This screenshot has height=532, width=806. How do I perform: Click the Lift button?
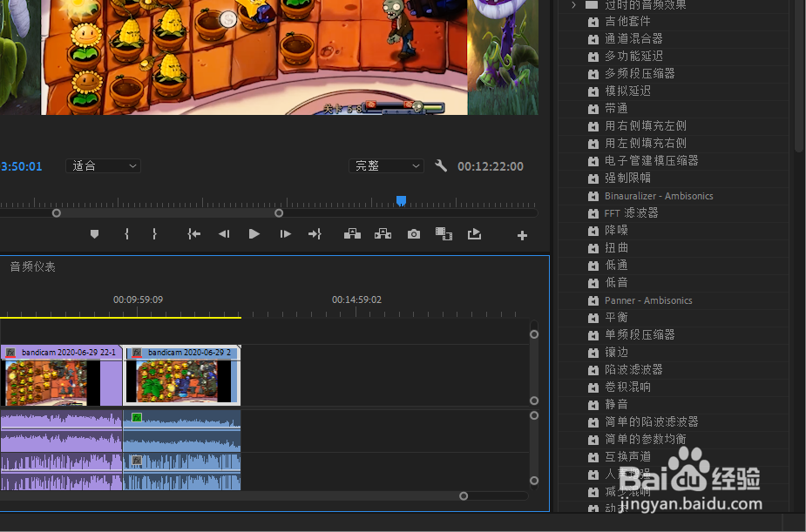[352, 234]
